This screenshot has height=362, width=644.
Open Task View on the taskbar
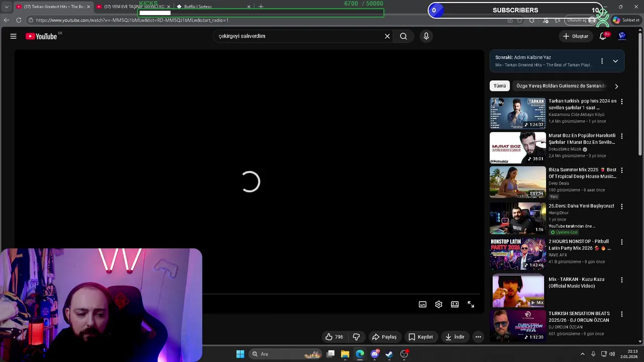pos(331,354)
